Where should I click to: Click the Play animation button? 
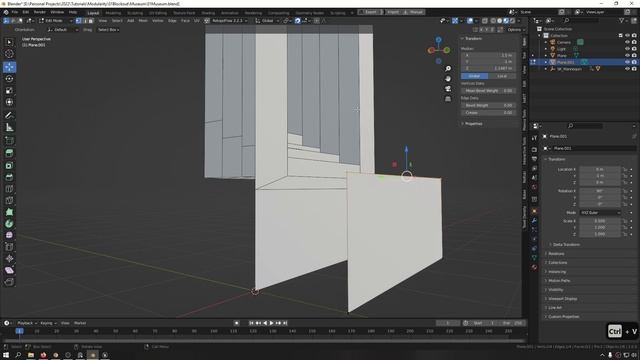(x=271, y=323)
